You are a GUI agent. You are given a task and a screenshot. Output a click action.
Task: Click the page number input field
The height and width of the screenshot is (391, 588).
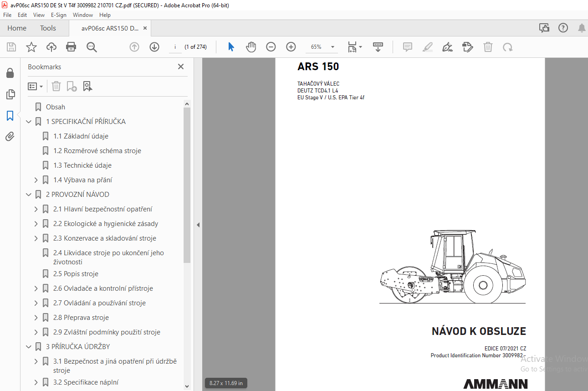[x=175, y=47]
